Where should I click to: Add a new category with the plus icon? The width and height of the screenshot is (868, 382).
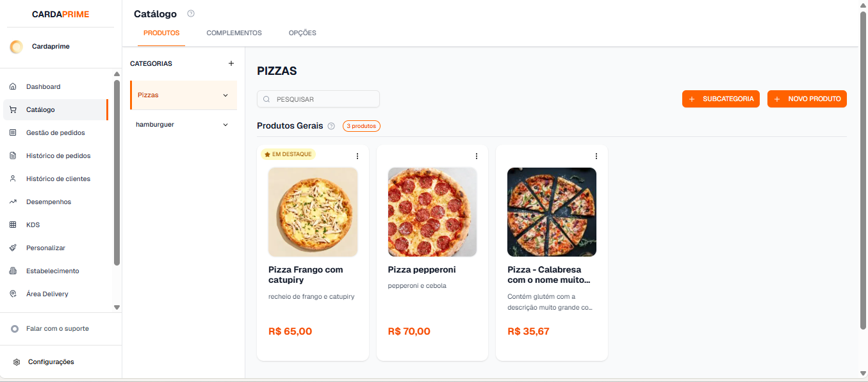point(231,63)
